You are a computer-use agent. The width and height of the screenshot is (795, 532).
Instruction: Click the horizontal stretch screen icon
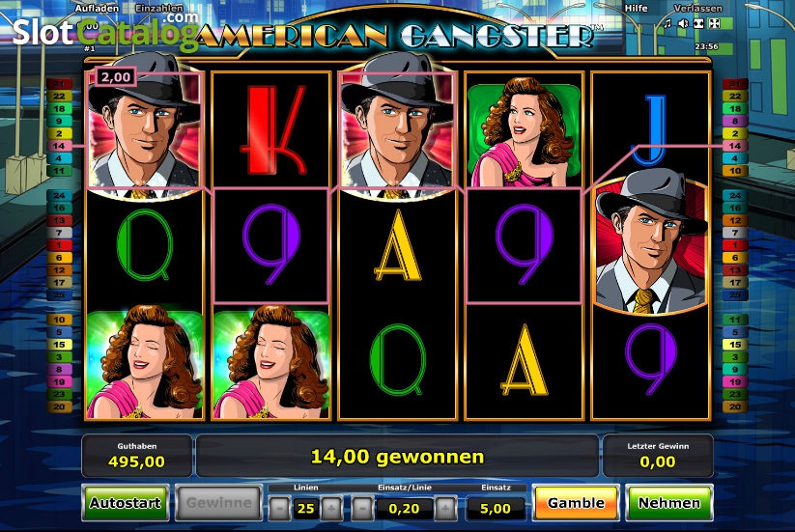click(698, 23)
